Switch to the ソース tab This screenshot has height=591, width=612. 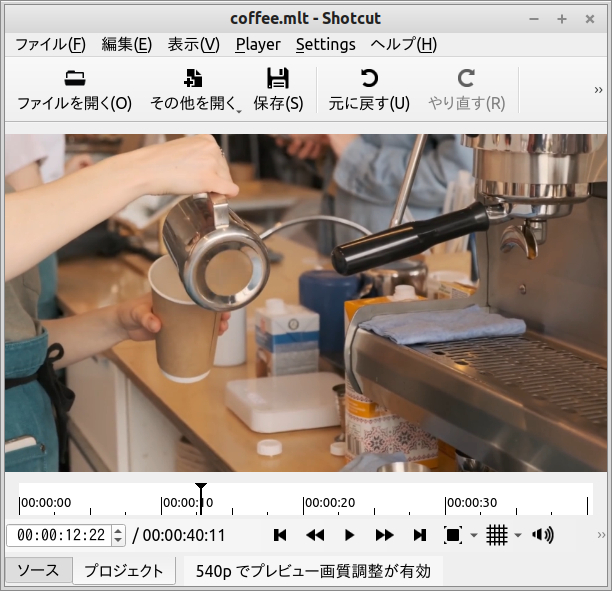38,571
